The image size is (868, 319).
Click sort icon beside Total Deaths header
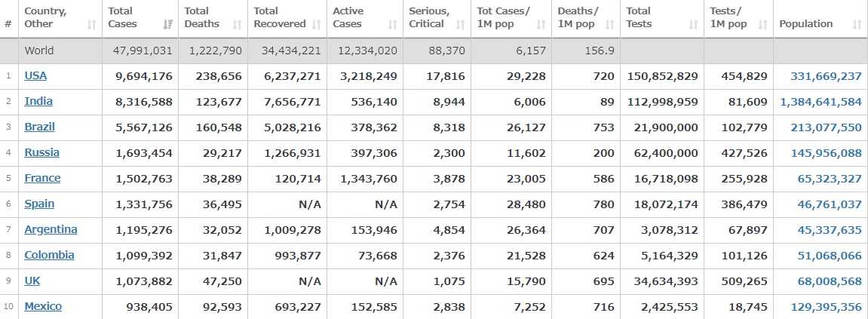click(237, 25)
